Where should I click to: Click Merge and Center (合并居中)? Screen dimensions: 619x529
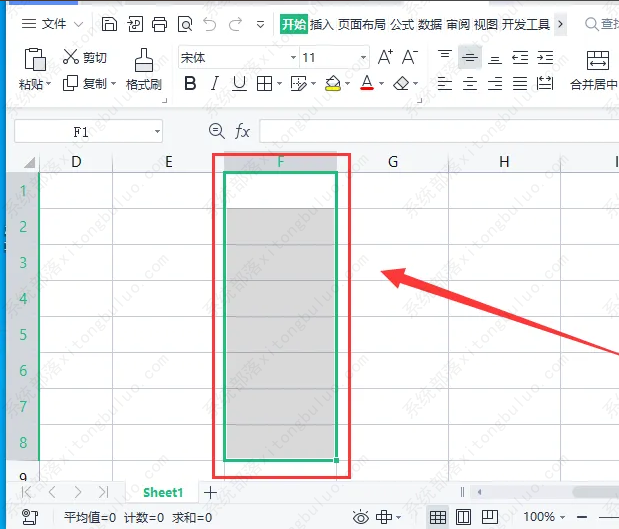click(596, 70)
